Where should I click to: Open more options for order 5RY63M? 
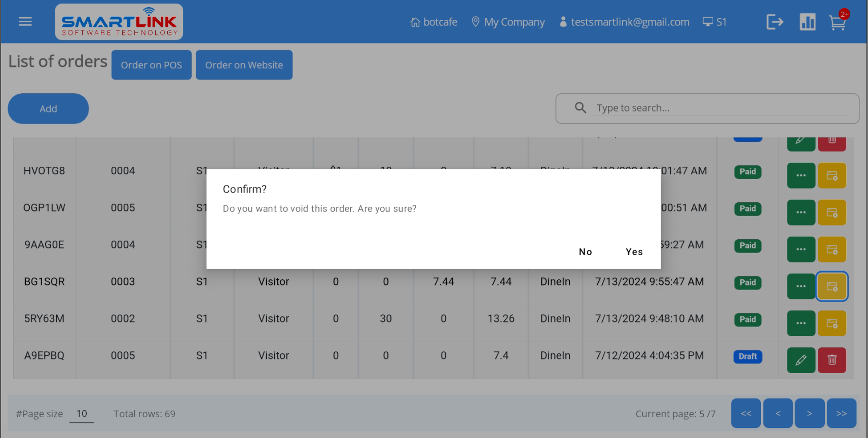[x=801, y=323]
